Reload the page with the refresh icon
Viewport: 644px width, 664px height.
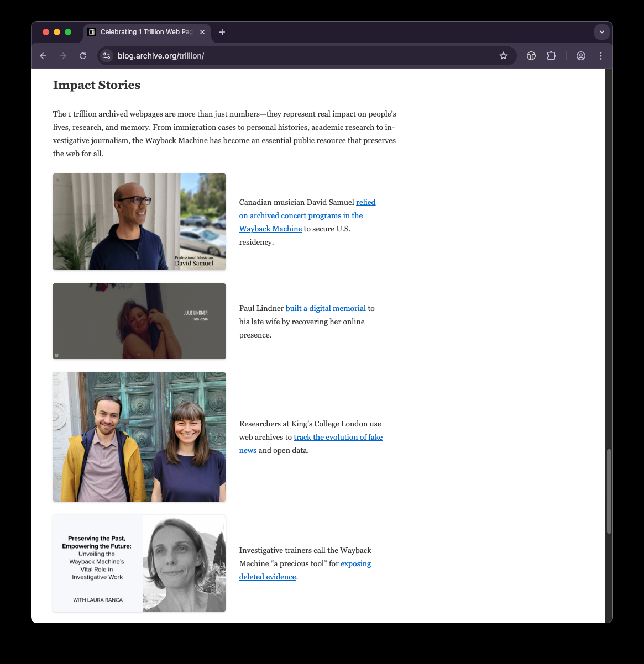(x=83, y=56)
